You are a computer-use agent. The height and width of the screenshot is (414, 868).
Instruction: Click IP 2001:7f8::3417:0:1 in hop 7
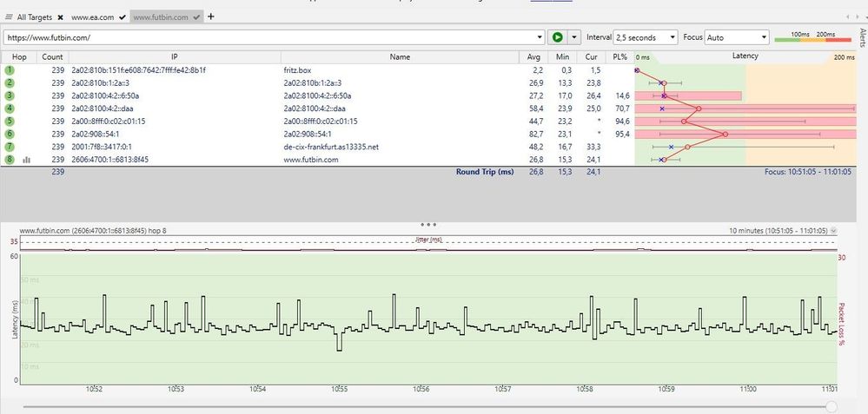click(102, 147)
